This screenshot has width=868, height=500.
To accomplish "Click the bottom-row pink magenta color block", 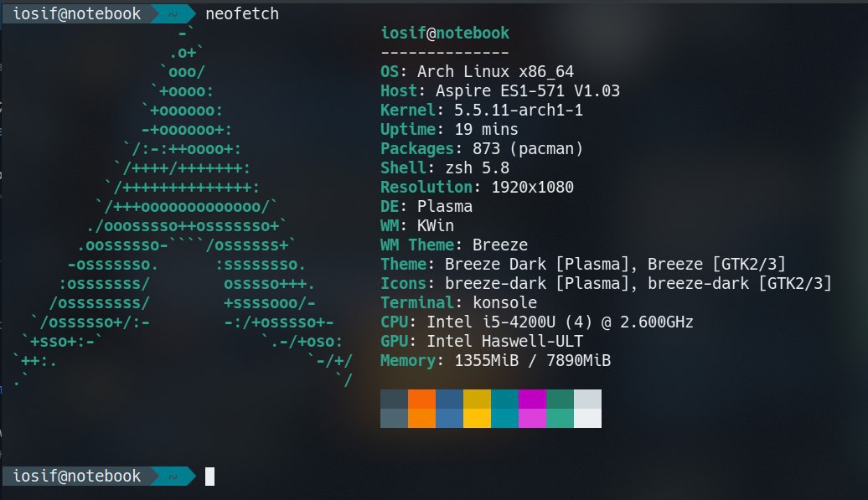I will pyautogui.click(x=533, y=418).
